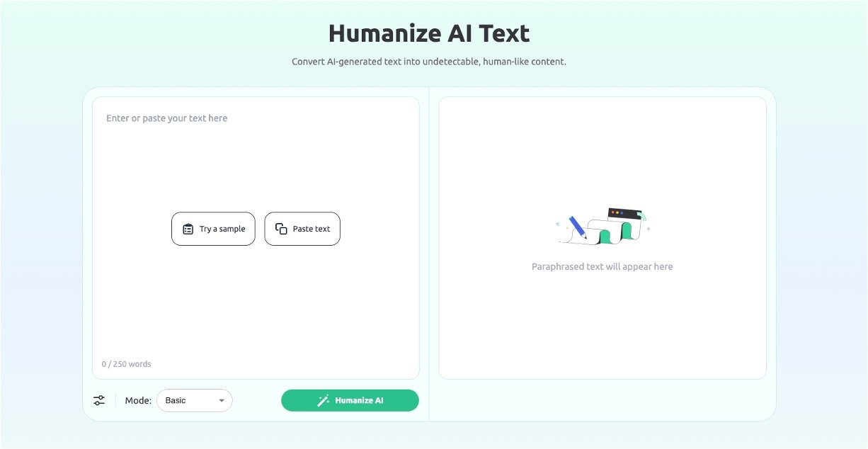Click the Try a sample button
Screen dimensions: 868x449
213,229
